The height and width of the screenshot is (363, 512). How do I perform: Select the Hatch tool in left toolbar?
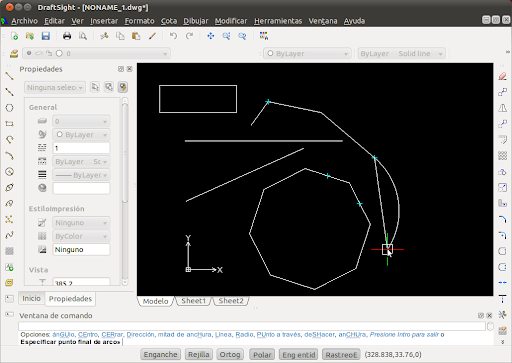[9, 251]
